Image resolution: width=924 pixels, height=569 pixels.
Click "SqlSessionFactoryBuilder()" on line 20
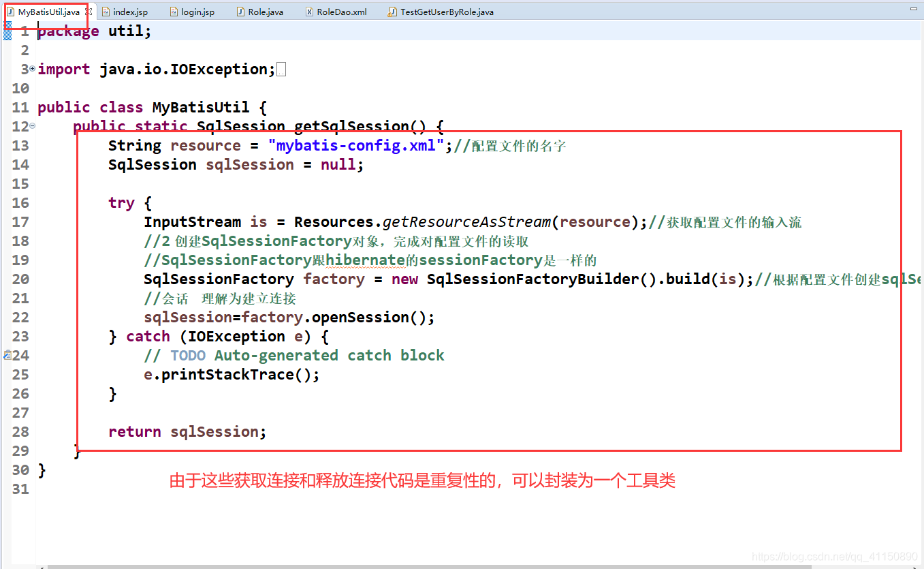543,279
